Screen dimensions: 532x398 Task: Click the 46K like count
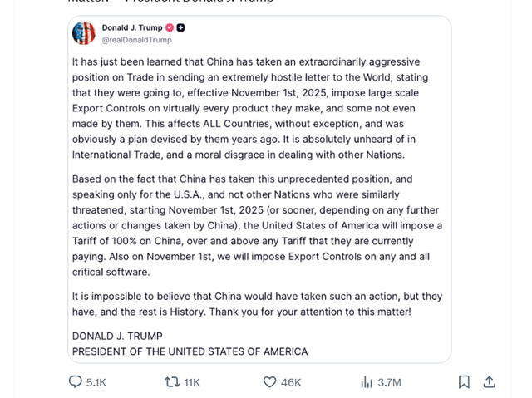click(291, 382)
